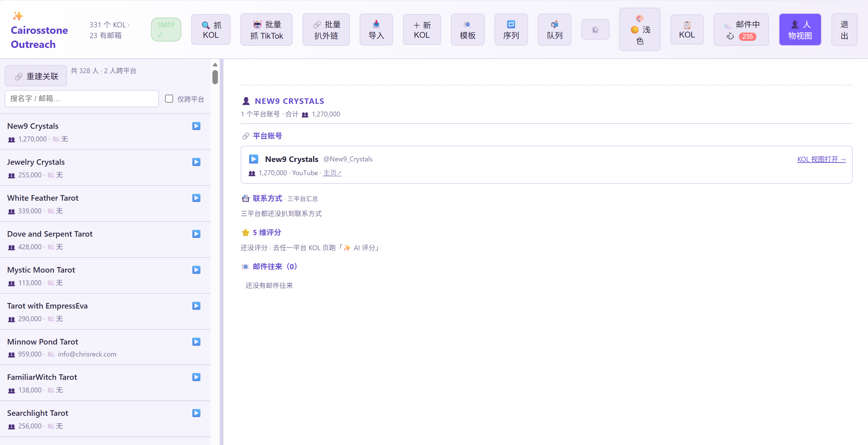Open the KOL 视图打开 link

(x=821, y=159)
